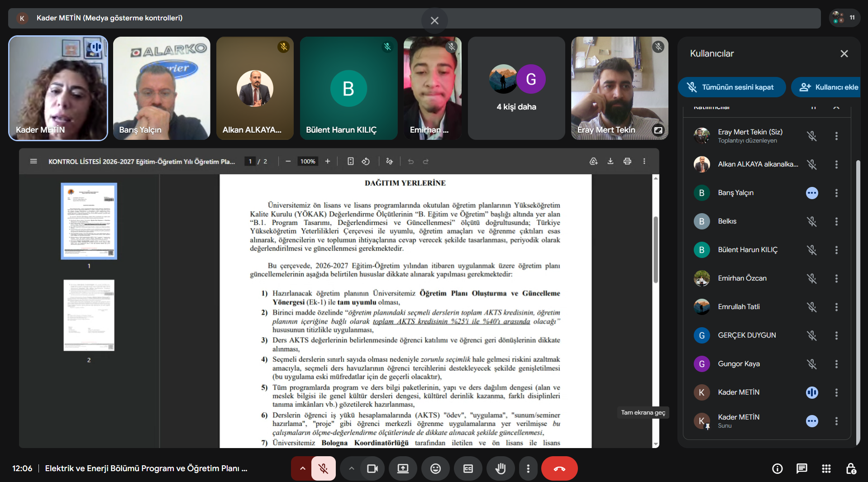Leave the call with red hang-up button
The height and width of the screenshot is (482, 868).
(559, 468)
